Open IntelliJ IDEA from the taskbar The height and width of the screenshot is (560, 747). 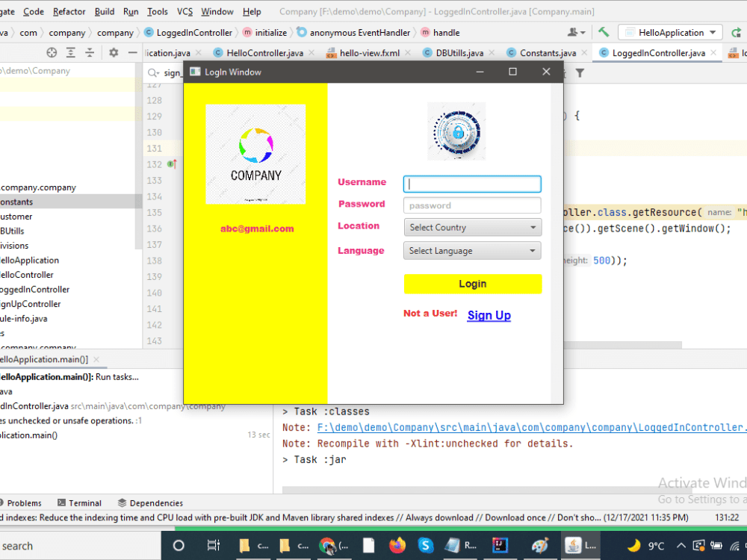pos(500,546)
